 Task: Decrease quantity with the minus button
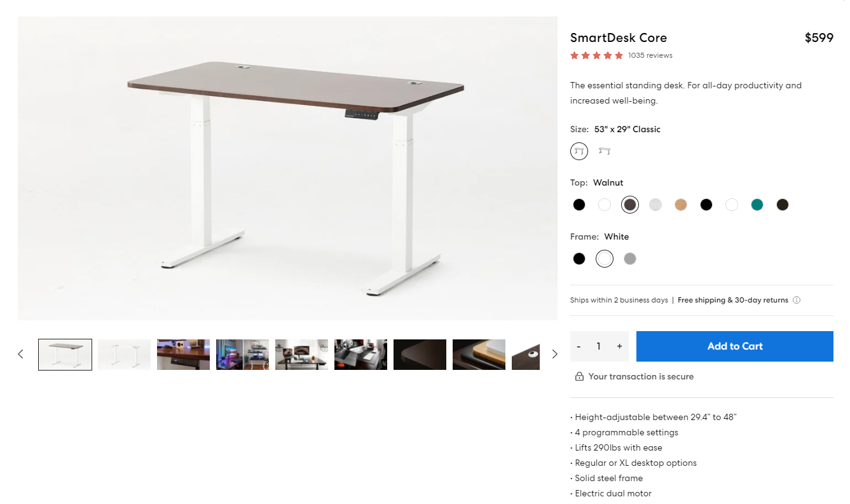[x=579, y=346]
